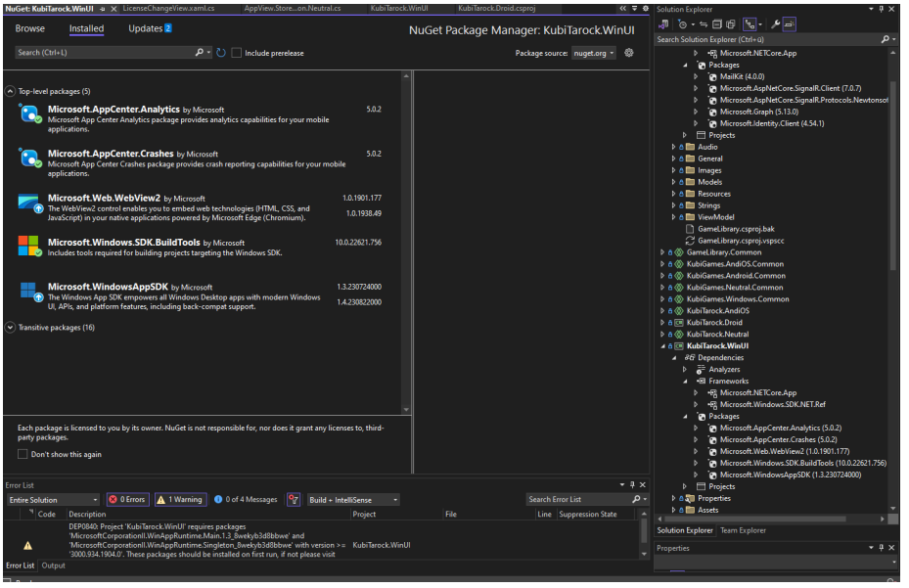Image resolution: width=909 pixels, height=588 pixels.
Task: Close the NuGet: KubiTarock.WinUI tab
Action: point(114,9)
